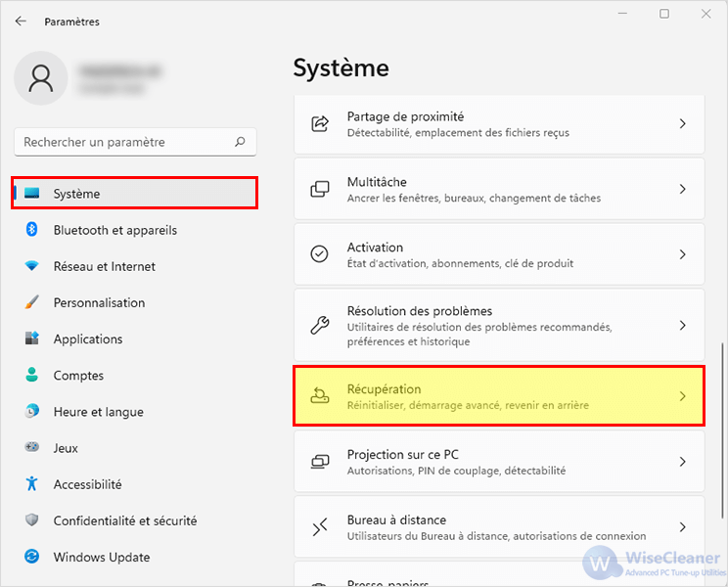
Task: Open Récupération chevron arrow
Action: pyautogui.click(x=683, y=396)
